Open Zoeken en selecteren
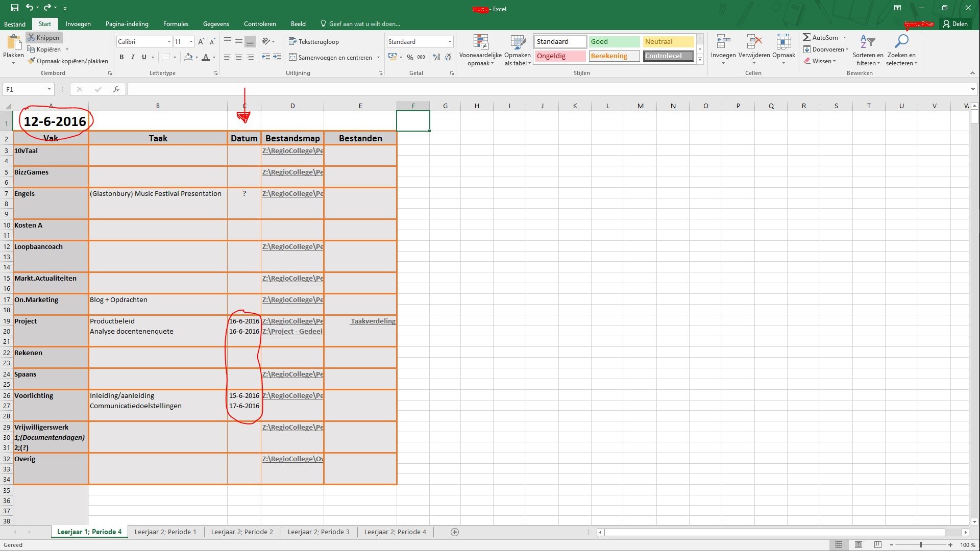 click(x=901, y=51)
